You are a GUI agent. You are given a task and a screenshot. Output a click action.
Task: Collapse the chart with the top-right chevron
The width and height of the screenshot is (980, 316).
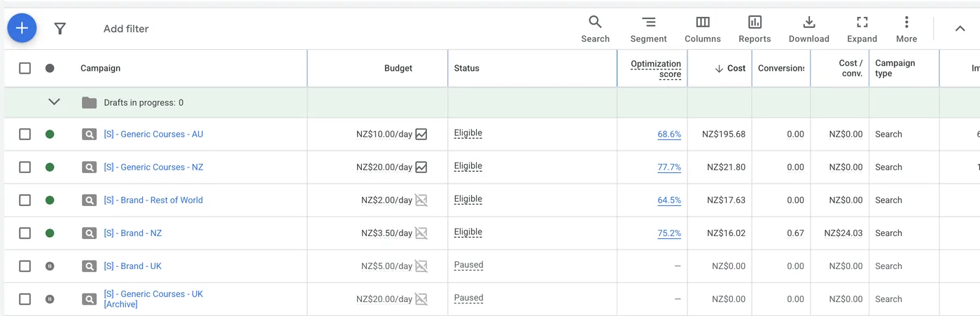[960, 29]
